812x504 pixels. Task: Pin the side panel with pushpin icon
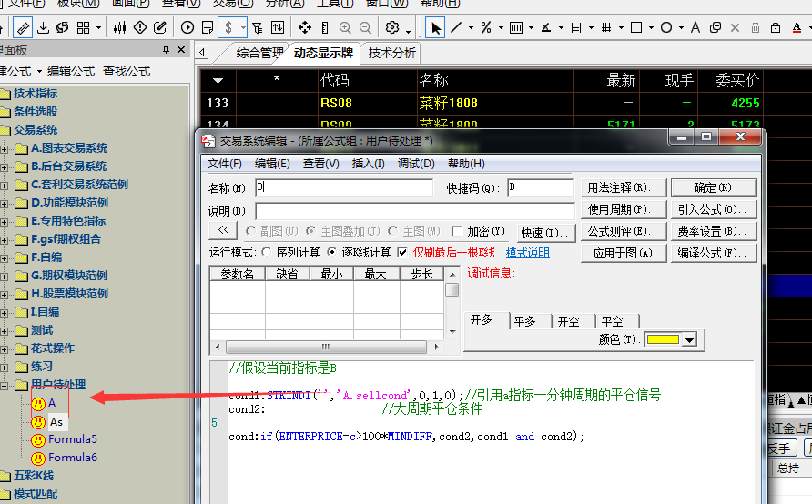(x=166, y=50)
